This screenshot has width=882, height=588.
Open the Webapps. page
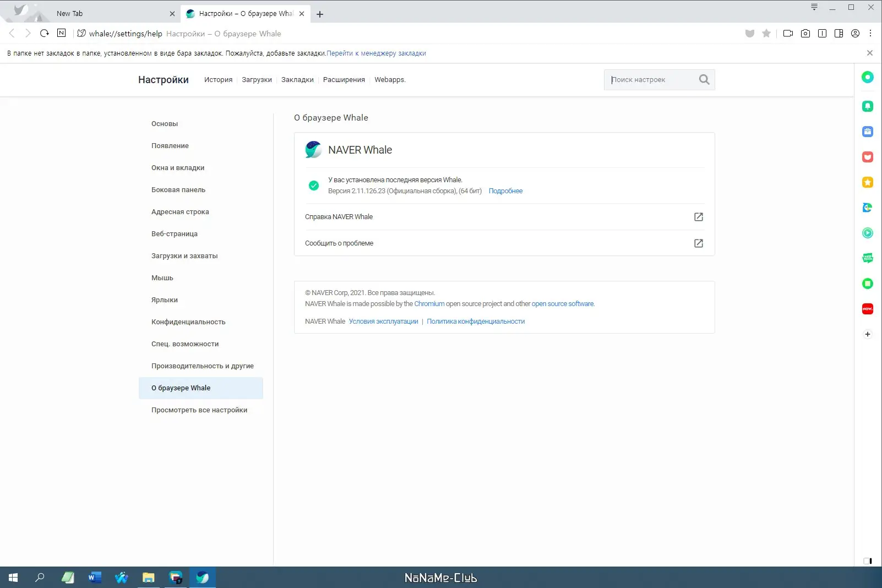click(390, 80)
